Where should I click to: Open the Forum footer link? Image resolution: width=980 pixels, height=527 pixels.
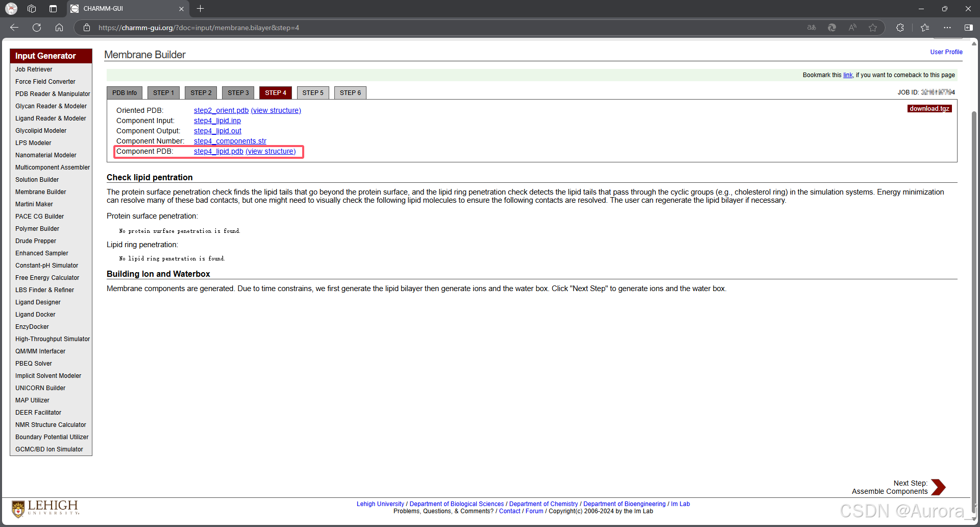point(534,511)
